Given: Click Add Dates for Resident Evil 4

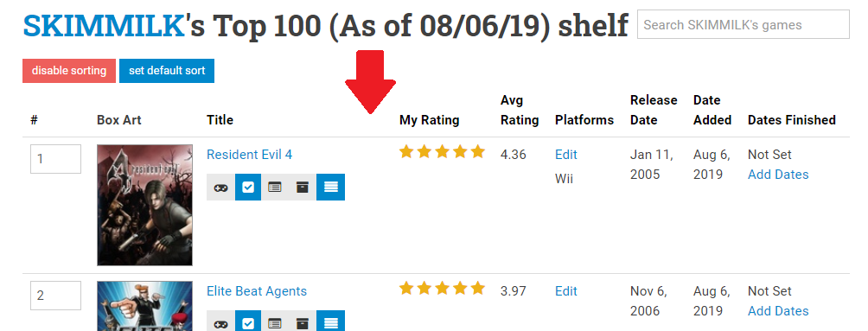Looking at the screenshot, I should (x=778, y=175).
